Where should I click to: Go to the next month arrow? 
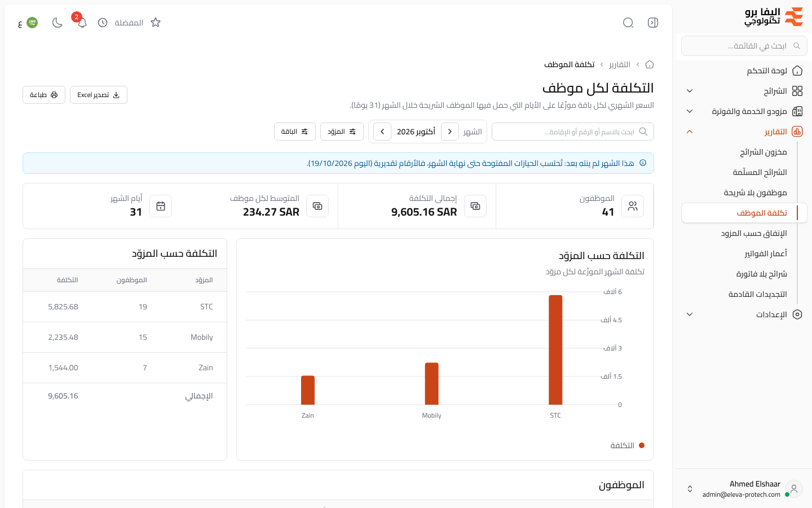point(382,132)
